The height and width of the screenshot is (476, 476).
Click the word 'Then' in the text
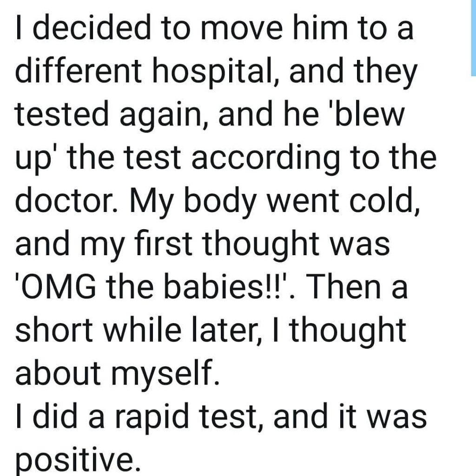coord(344,286)
